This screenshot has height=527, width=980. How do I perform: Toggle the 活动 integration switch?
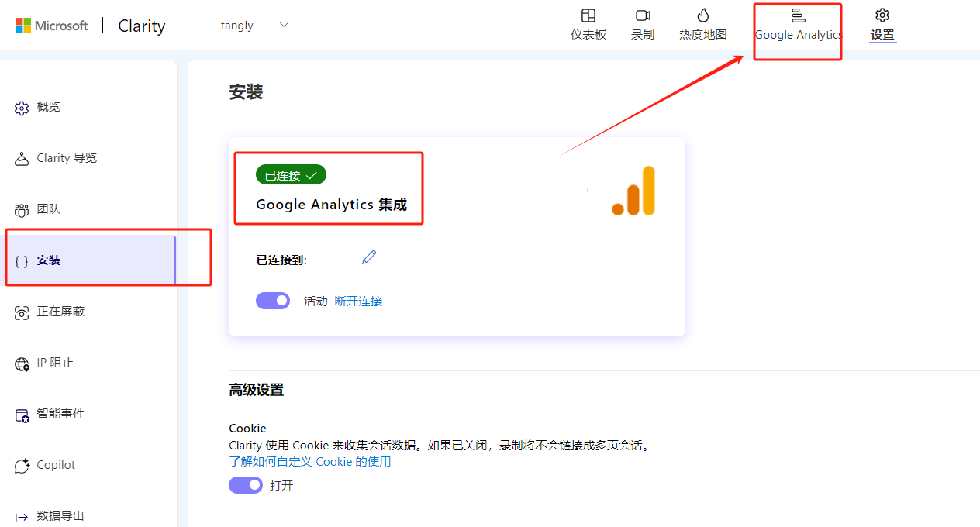273,301
